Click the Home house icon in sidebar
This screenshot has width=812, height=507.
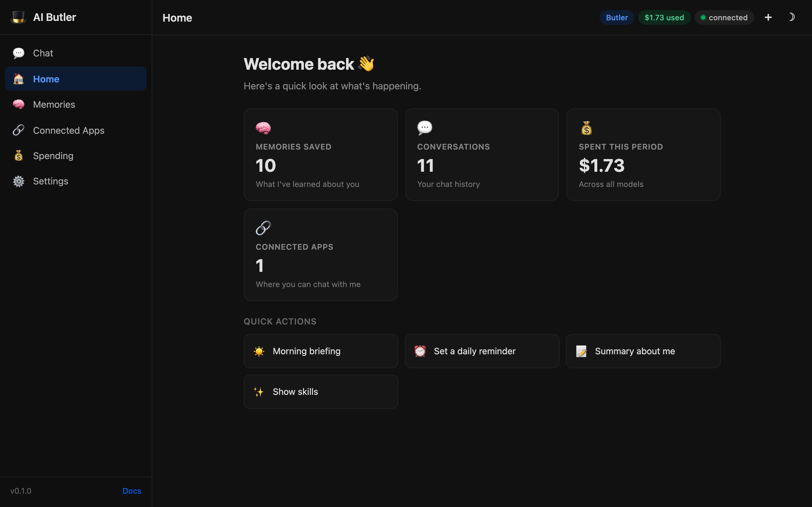[x=18, y=79]
